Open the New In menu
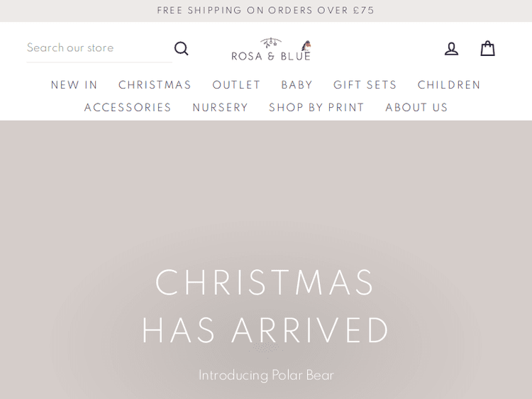This screenshot has width=532, height=399. tap(74, 85)
